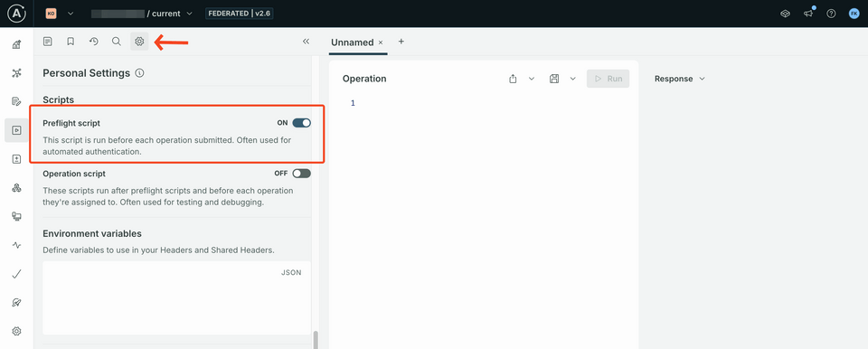Open the Subgraphs cubes sidebar icon
The height and width of the screenshot is (349, 868).
[x=16, y=188]
